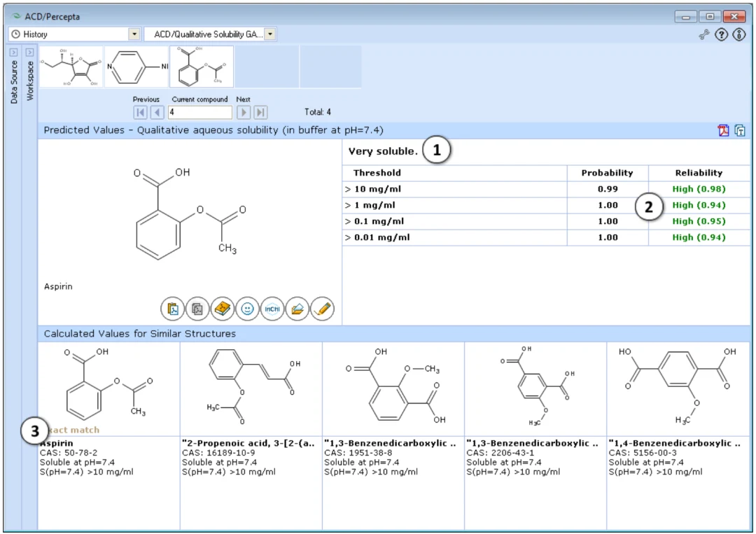Viewport: 756px width, 534px height.
Task: Go to the previous compound
Action: (157, 112)
